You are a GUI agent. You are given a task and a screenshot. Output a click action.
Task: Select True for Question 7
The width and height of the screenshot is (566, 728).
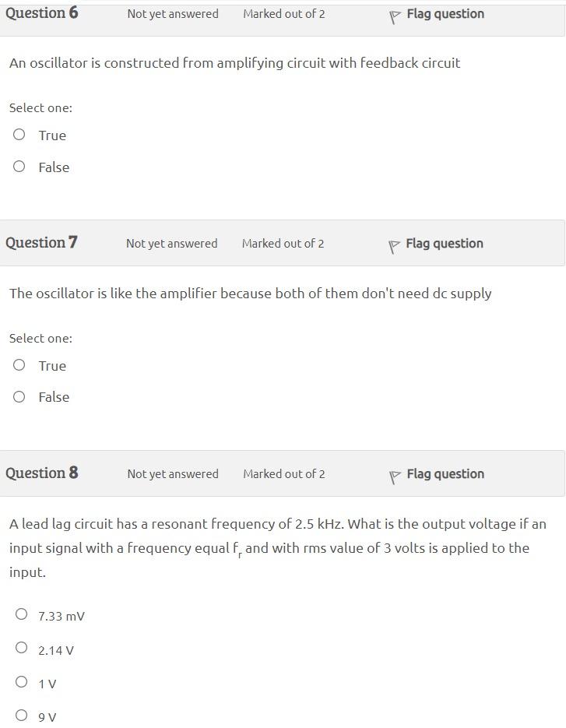pos(19,364)
